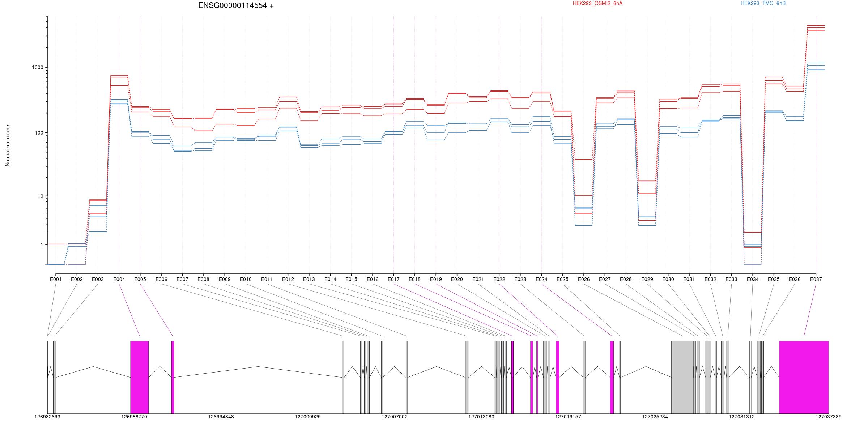Select exon label E020
The image size is (868, 434).
pos(457,279)
